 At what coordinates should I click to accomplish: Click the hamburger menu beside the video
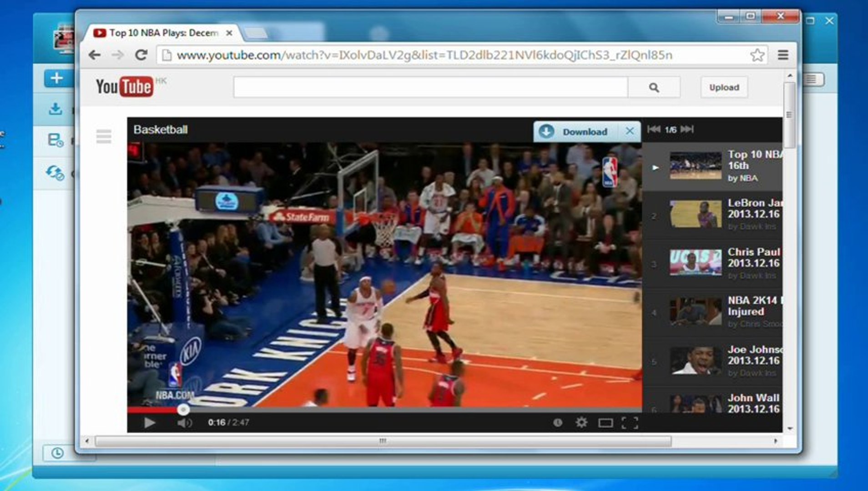(104, 136)
